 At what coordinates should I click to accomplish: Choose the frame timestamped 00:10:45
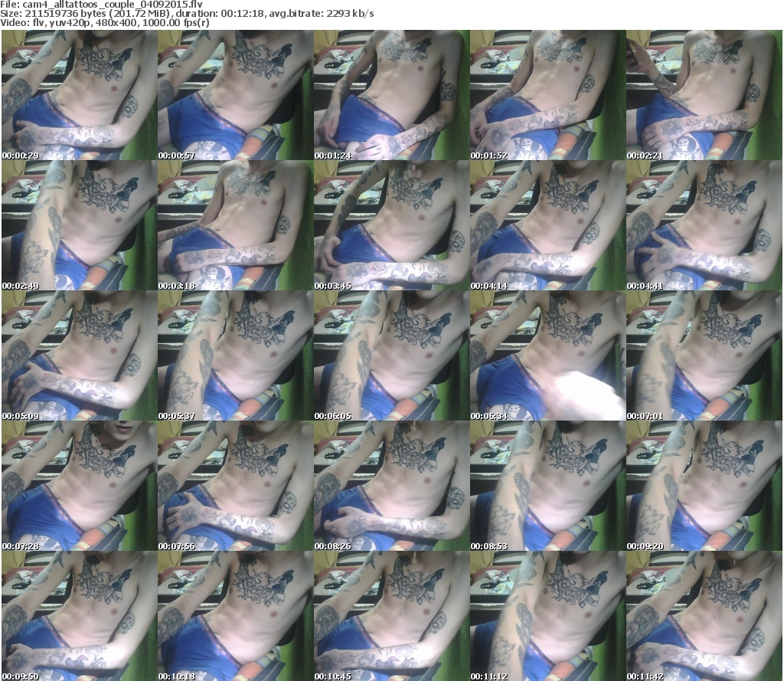pyautogui.click(x=392, y=616)
